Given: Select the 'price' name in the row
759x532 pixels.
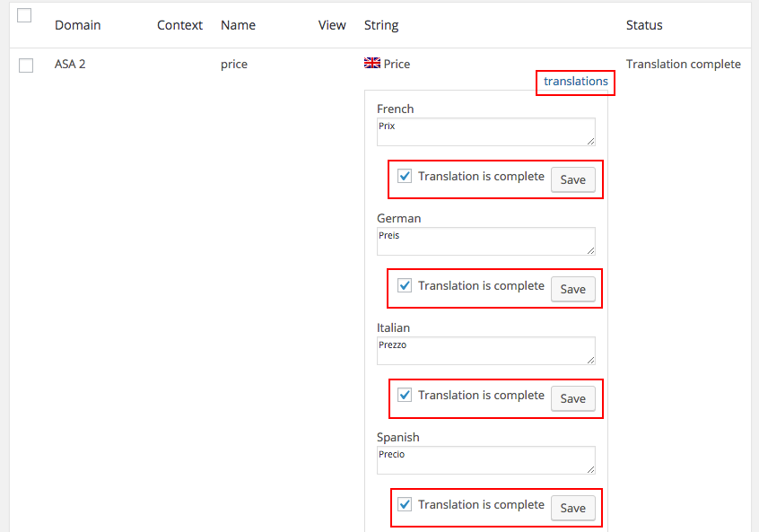Looking at the screenshot, I should (x=234, y=64).
